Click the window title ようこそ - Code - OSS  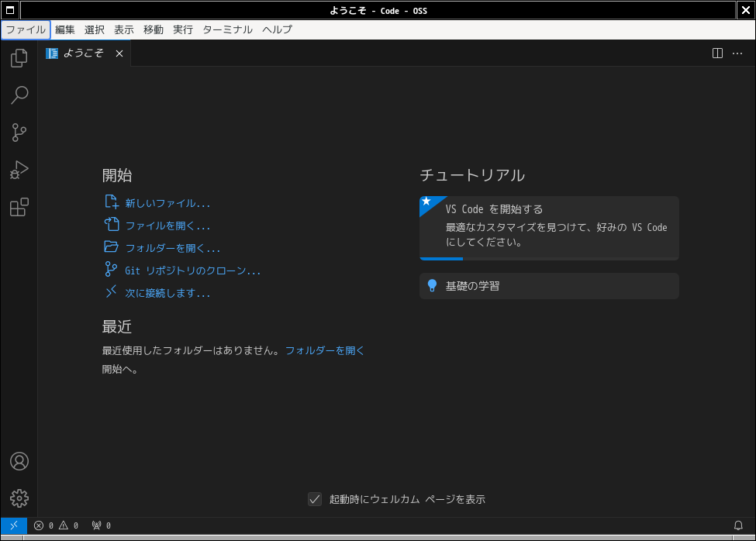[x=378, y=11]
